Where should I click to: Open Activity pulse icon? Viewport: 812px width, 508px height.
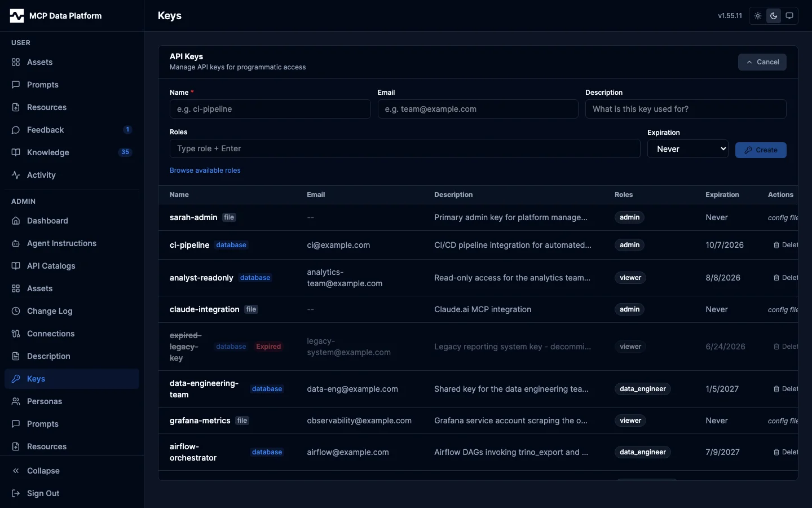16,175
